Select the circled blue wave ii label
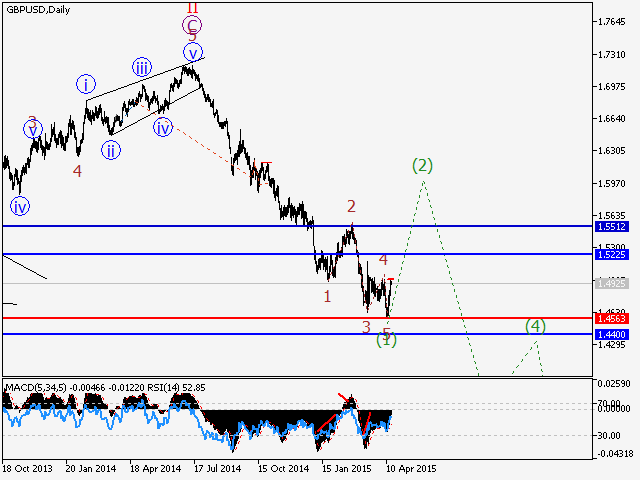 111,150
